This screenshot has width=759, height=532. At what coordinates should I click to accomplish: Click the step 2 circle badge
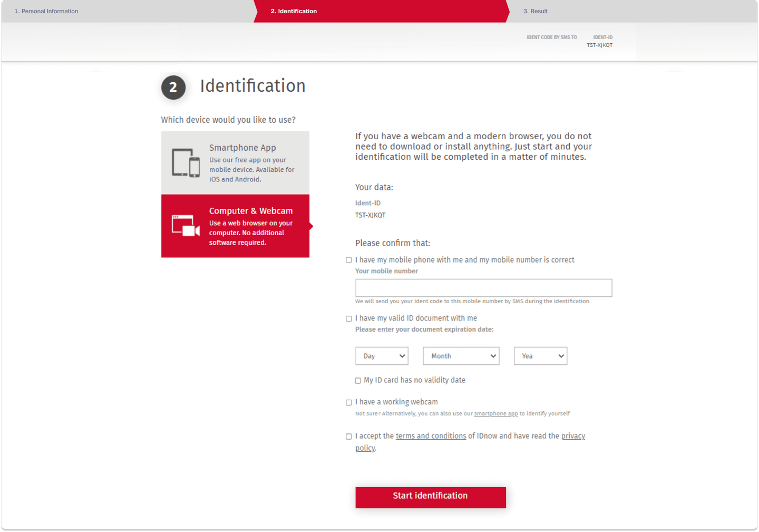(173, 88)
